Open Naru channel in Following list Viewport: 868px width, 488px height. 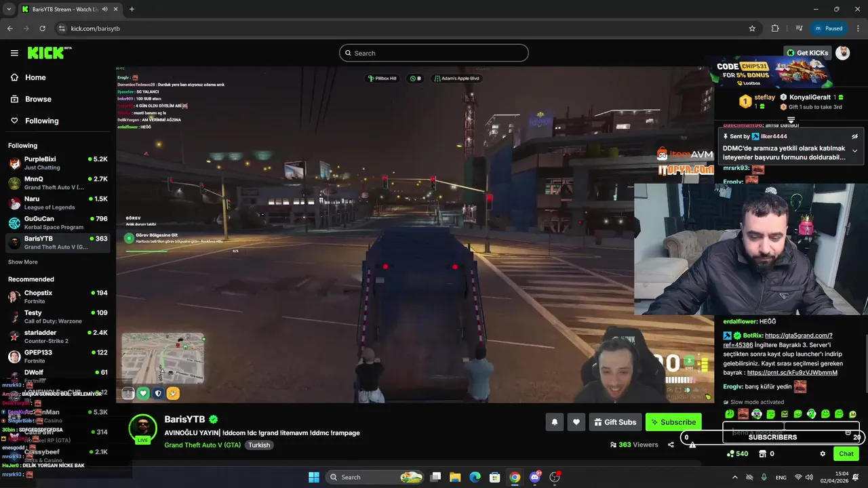tap(58, 203)
